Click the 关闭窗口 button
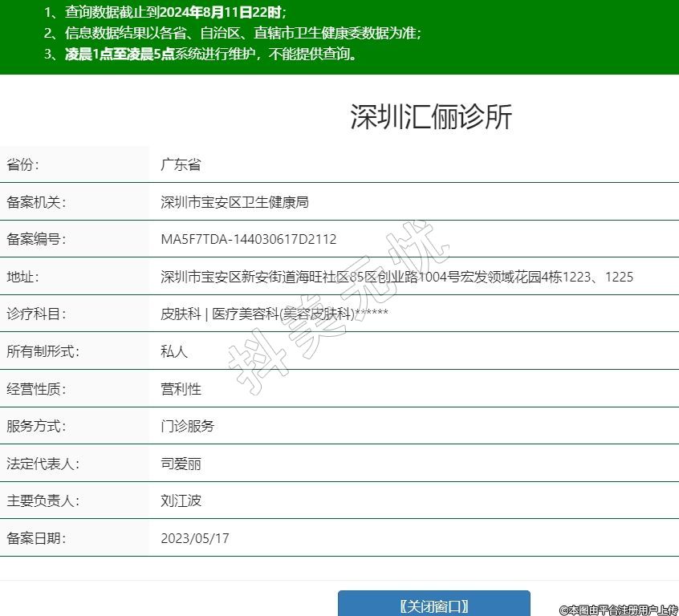This screenshot has height=616, width=679. tap(433, 606)
